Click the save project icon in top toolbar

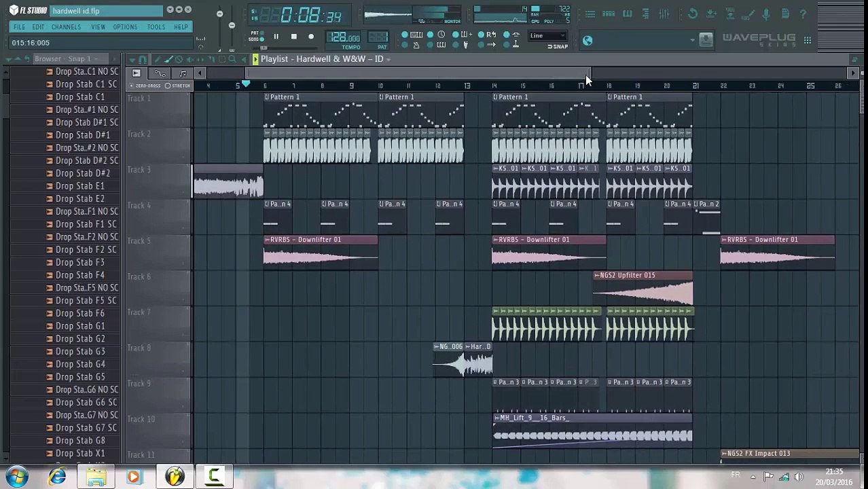tap(711, 14)
